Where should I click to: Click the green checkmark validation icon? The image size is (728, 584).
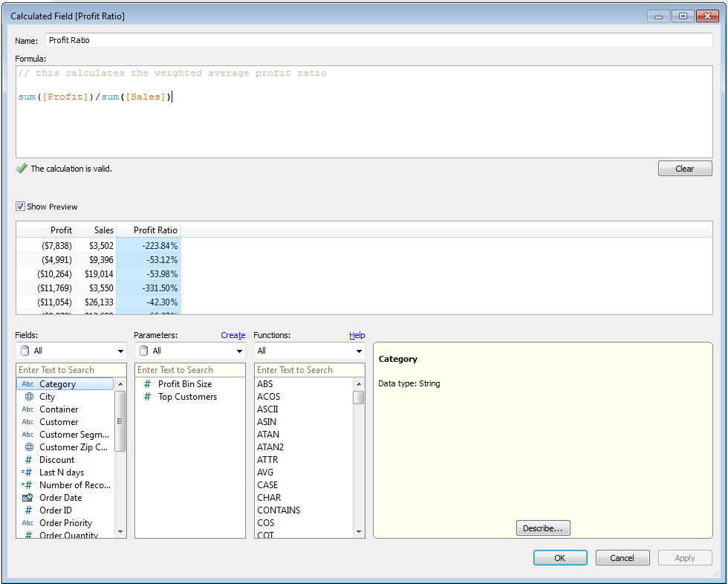(22, 169)
